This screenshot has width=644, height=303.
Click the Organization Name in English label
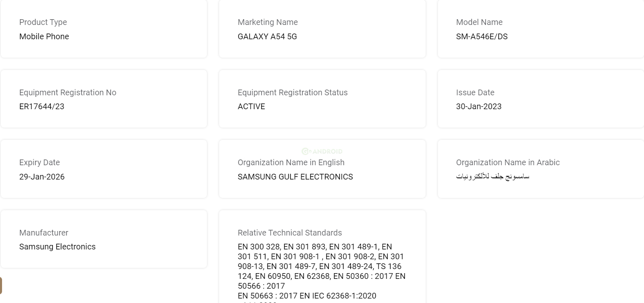pyautogui.click(x=291, y=162)
